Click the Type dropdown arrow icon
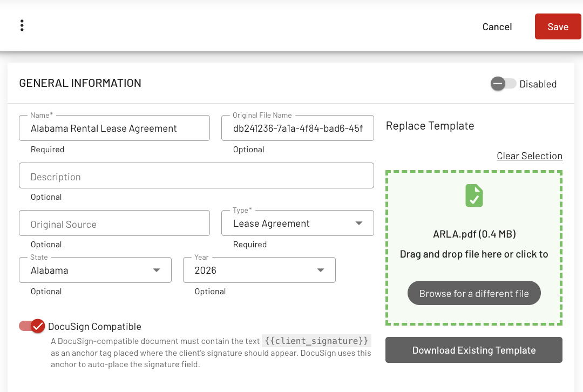583x392 pixels. pos(359,224)
